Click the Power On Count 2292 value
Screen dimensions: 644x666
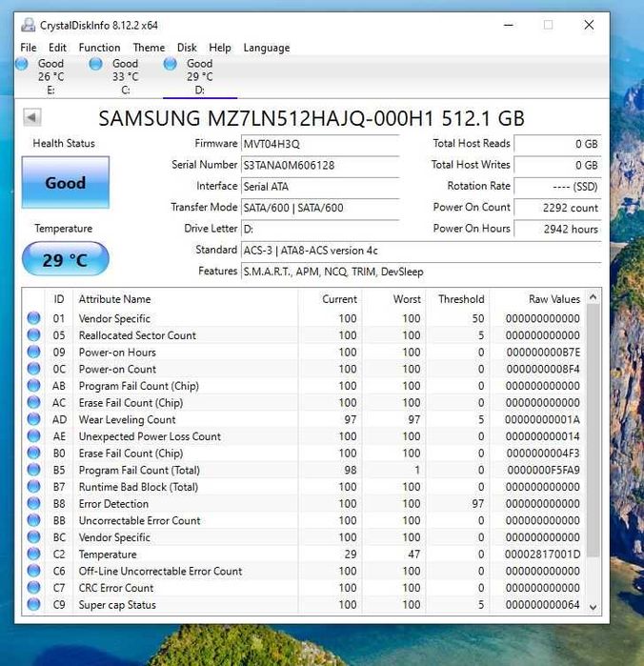tap(557, 208)
